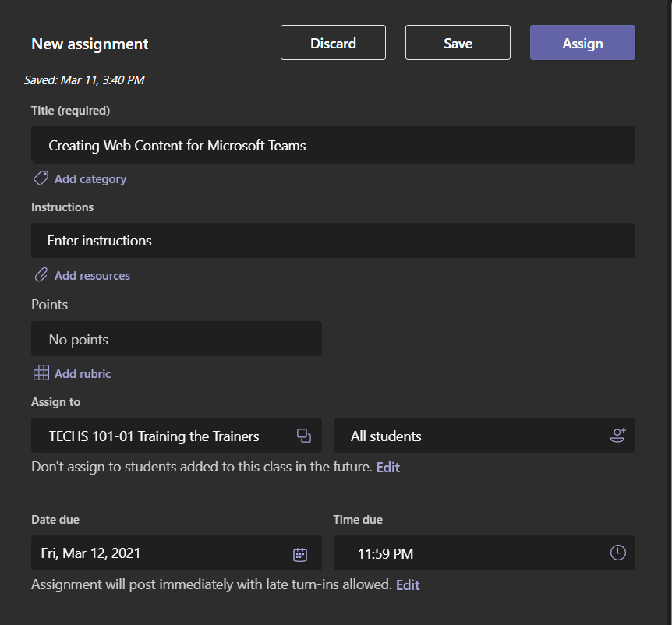The image size is (672, 625).
Task: Open the TECHS 101-01 class dropdown
Action: [176, 435]
